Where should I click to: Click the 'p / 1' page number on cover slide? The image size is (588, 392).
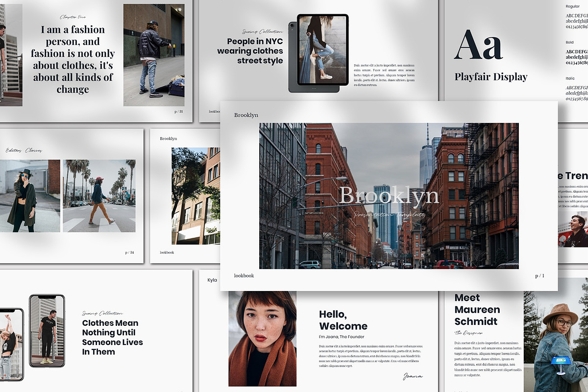(x=539, y=276)
